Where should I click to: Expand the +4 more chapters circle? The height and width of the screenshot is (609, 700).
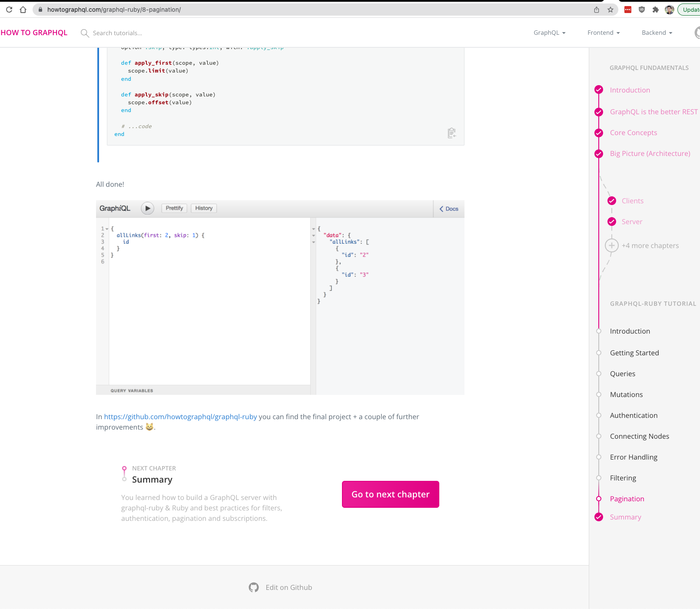pos(612,245)
